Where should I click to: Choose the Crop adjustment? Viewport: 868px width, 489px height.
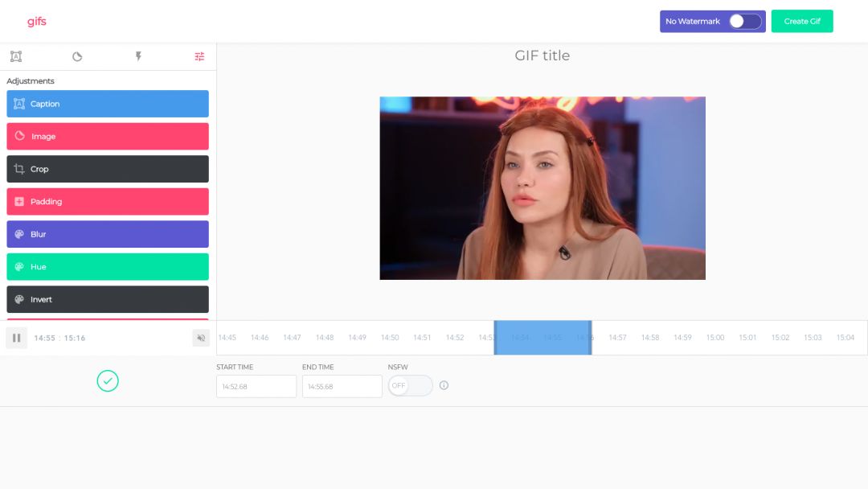point(108,169)
